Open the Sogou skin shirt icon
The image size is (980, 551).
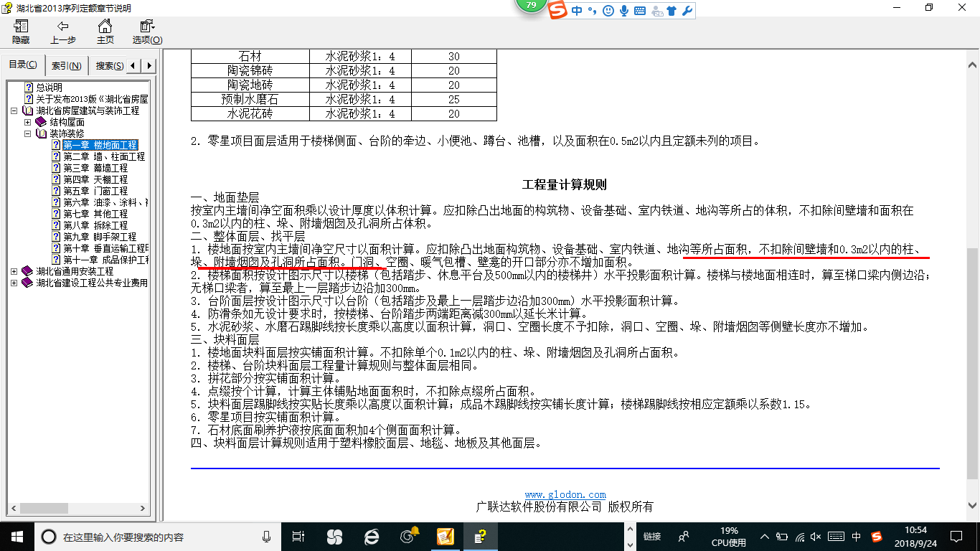point(672,11)
